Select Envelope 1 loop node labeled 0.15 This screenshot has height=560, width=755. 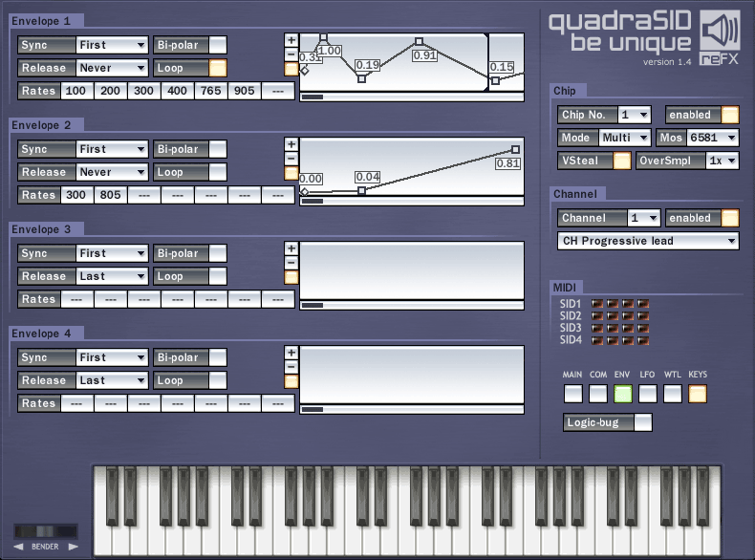pos(495,81)
